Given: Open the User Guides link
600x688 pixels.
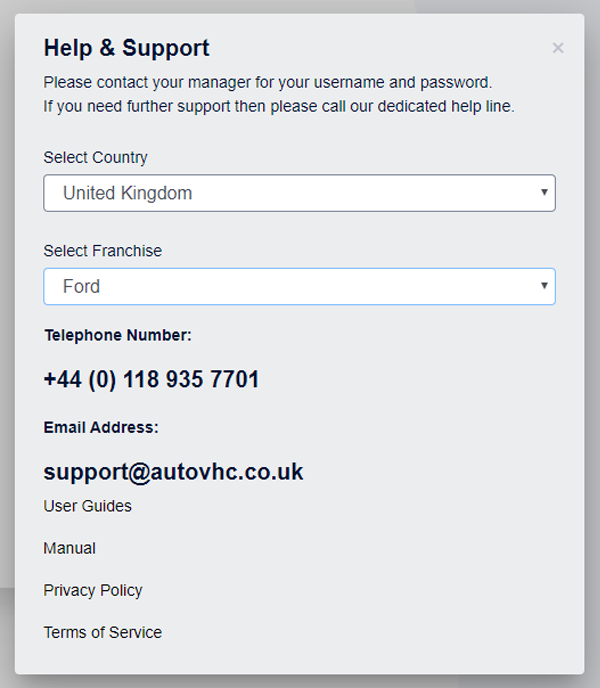Looking at the screenshot, I should pos(88,506).
